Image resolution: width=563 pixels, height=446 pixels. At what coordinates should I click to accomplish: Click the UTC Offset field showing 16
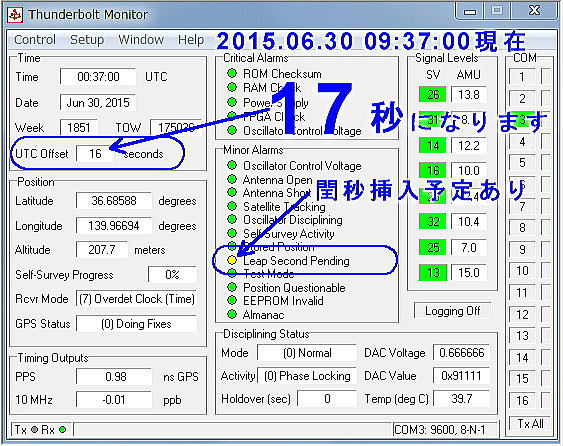[x=95, y=154]
